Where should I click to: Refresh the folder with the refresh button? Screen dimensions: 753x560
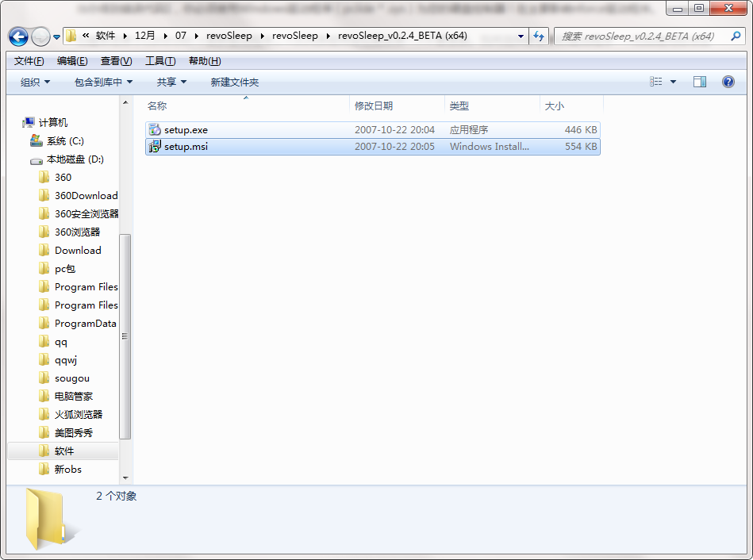(538, 36)
